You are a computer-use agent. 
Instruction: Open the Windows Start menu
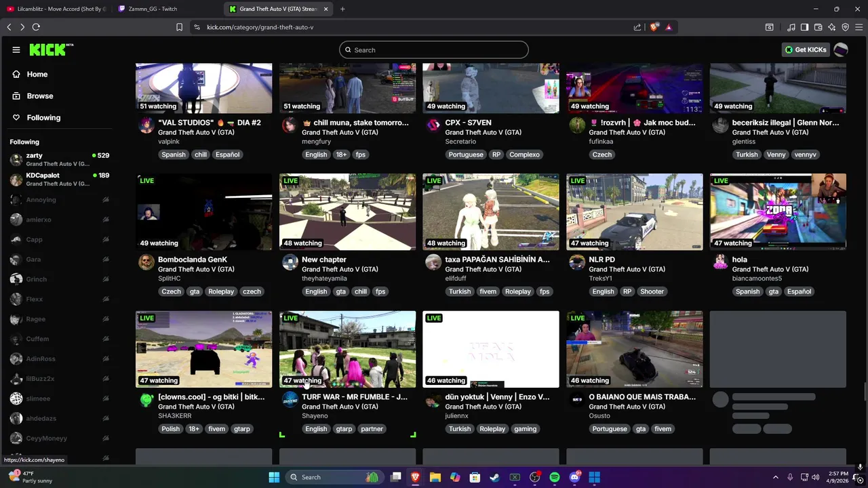pyautogui.click(x=274, y=477)
